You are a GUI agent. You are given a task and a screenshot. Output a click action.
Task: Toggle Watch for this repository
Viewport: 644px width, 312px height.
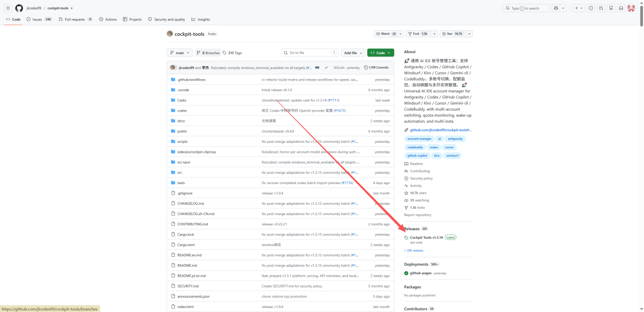(x=386, y=34)
